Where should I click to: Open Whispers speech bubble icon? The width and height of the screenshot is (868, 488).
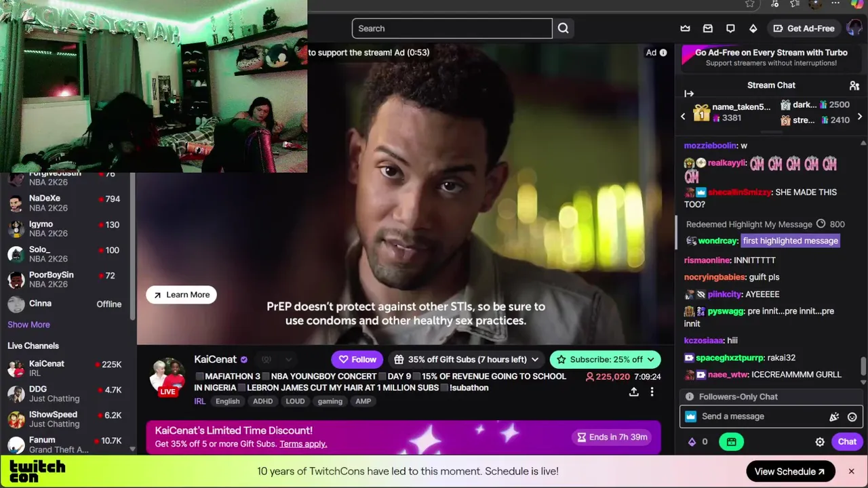(x=730, y=28)
